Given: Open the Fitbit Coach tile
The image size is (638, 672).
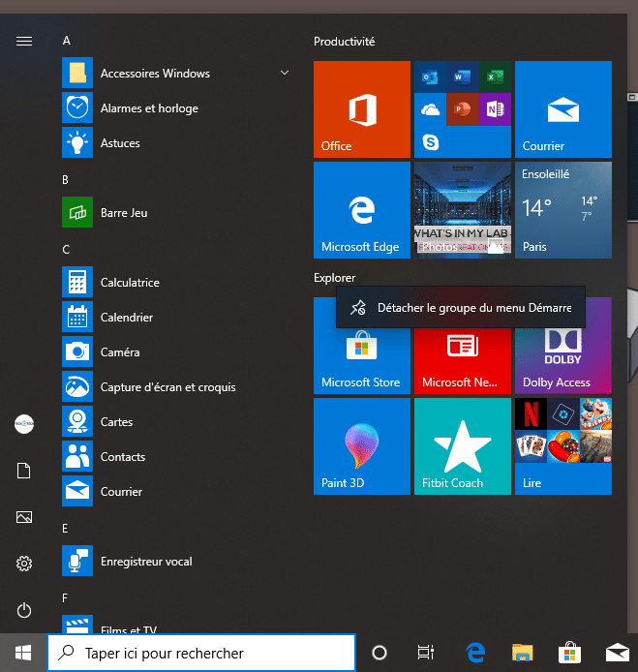Looking at the screenshot, I should [462, 446].
